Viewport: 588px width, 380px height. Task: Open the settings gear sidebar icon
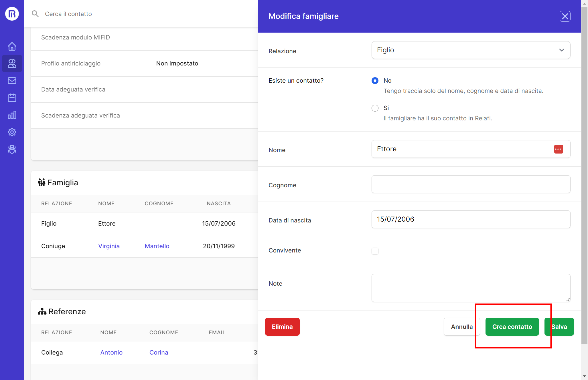[12, 132]
